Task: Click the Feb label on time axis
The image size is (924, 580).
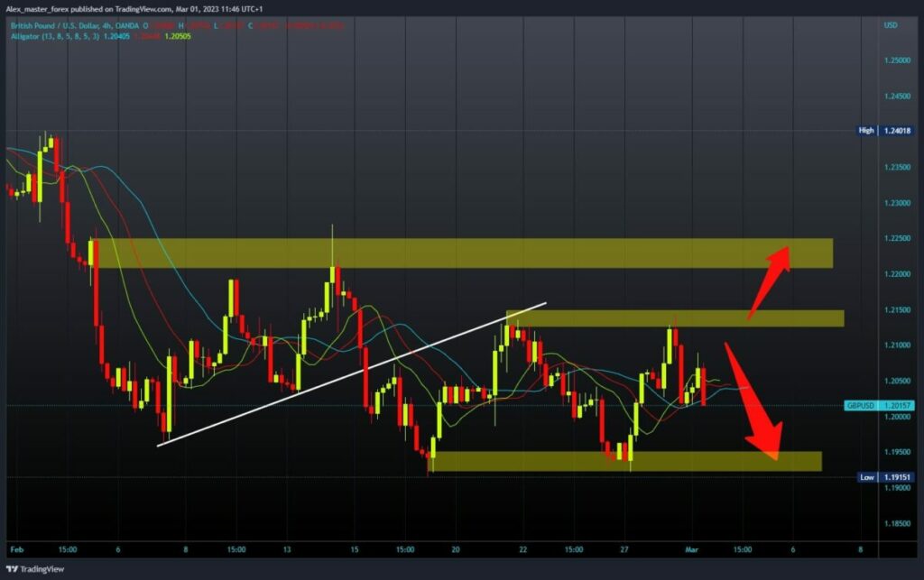Action: 16,548
